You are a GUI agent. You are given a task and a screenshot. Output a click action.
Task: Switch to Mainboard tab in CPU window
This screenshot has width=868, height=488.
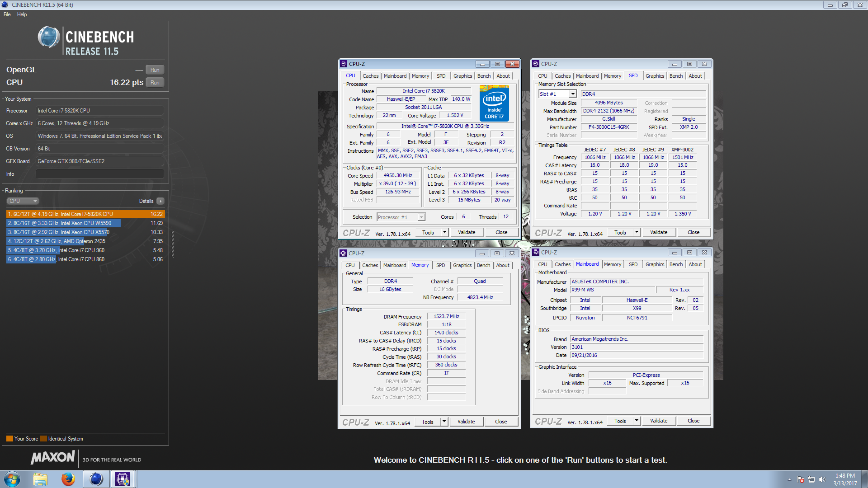395,76
